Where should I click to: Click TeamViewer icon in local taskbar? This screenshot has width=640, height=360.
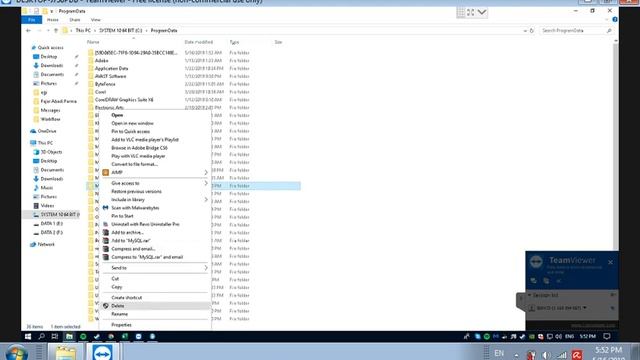102,352
